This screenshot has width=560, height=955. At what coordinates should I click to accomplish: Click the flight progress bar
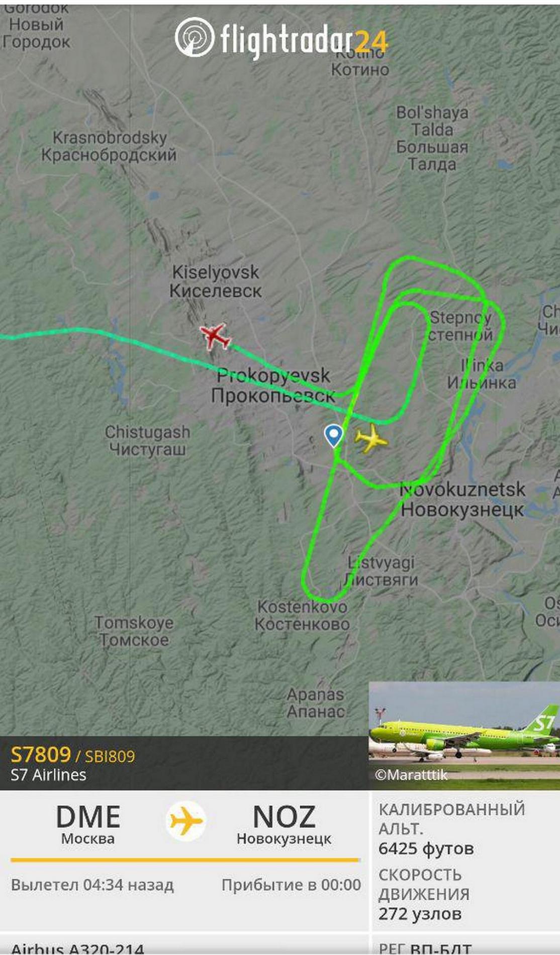[185, 860]
